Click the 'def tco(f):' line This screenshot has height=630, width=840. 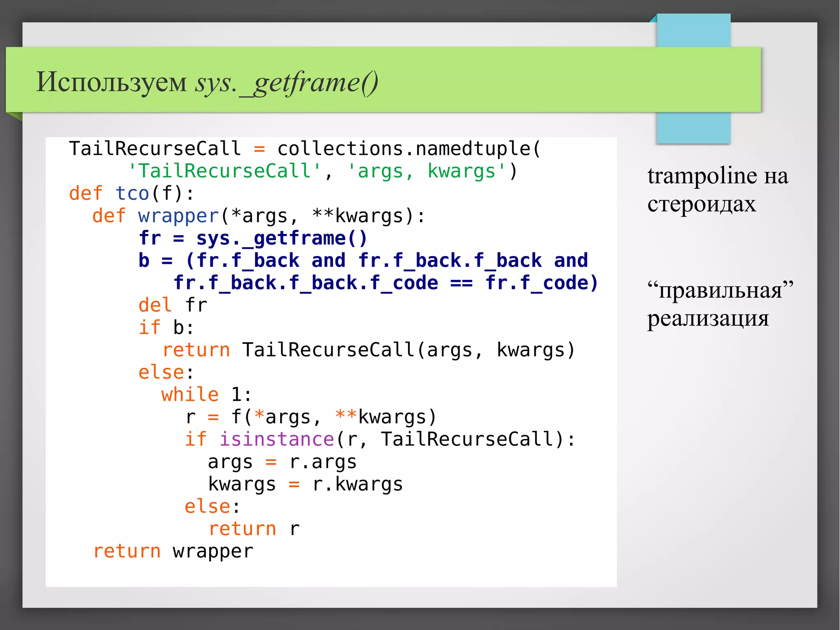[131, 193]
